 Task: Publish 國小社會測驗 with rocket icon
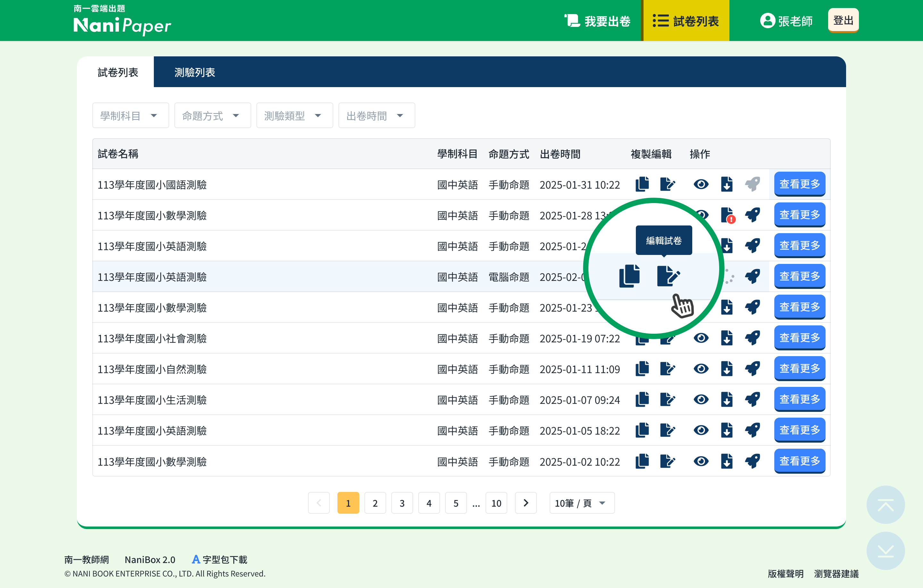click(753, 338)
